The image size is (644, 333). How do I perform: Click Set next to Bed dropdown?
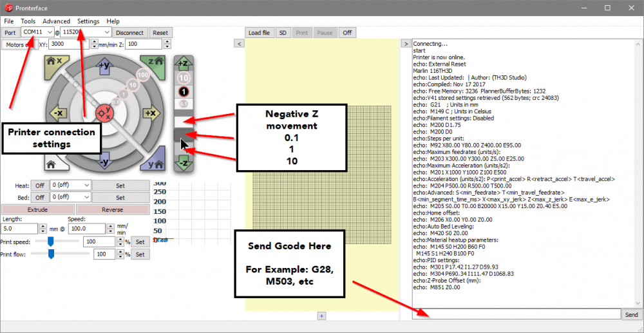(120, 197)
